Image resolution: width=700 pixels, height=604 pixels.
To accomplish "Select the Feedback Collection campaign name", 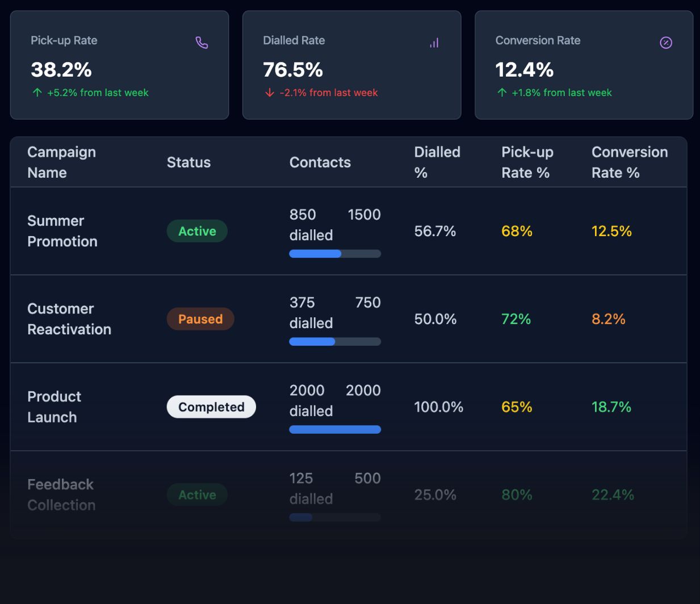I will click(61, 494).
